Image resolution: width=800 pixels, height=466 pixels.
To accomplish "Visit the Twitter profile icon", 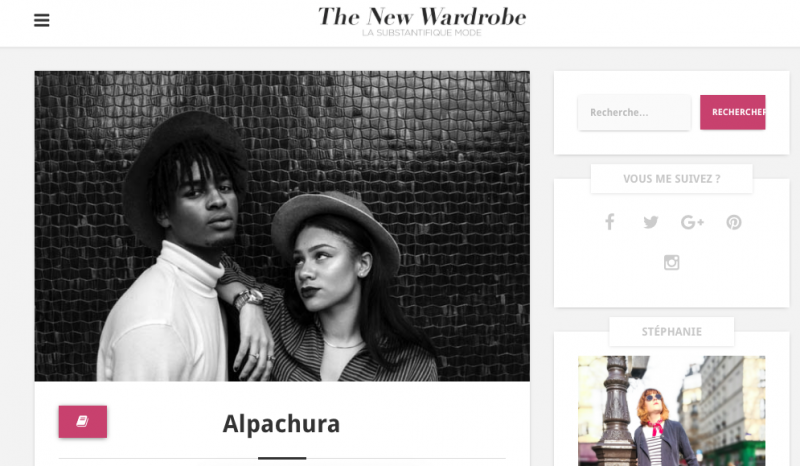I will point(651,222).
